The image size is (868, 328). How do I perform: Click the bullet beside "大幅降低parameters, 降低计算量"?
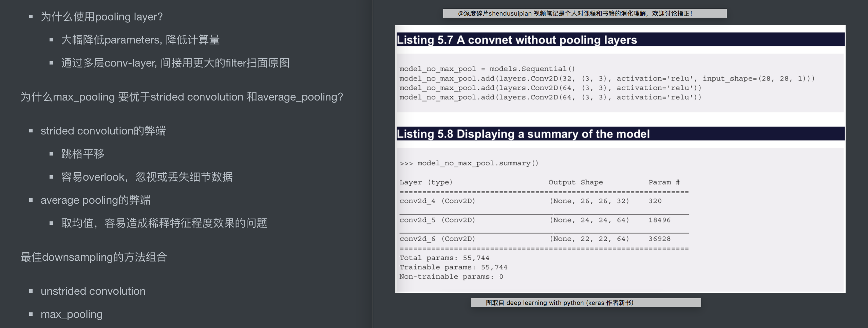click(51, 39)
